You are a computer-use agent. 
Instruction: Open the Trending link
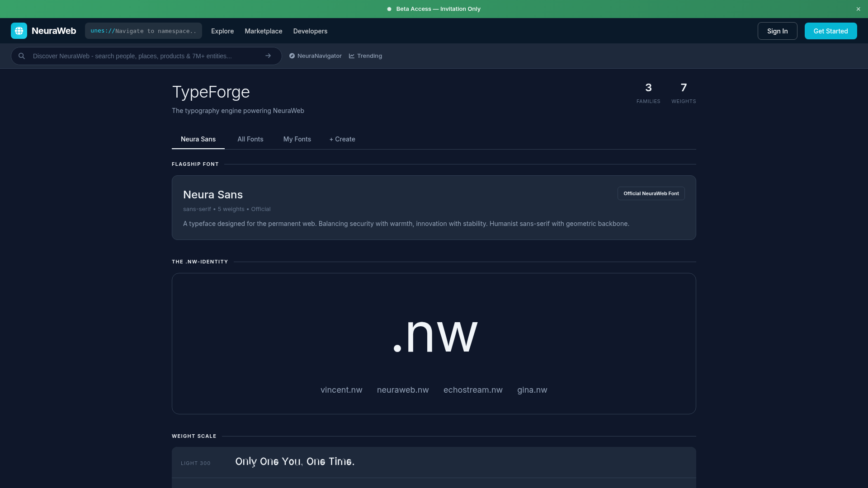tap(365, 56)
